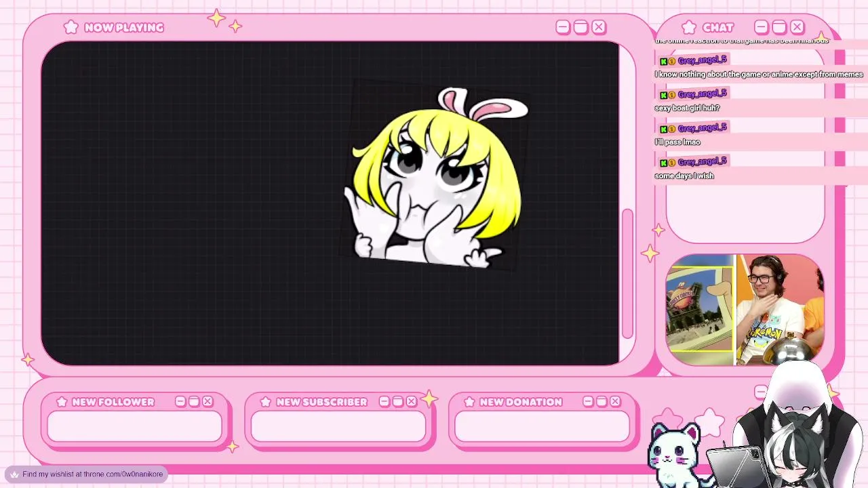This screenshot has height=488, width=868.
Task: Click the New Donation title
Action: pyautogui.click(x=521, y=402)
